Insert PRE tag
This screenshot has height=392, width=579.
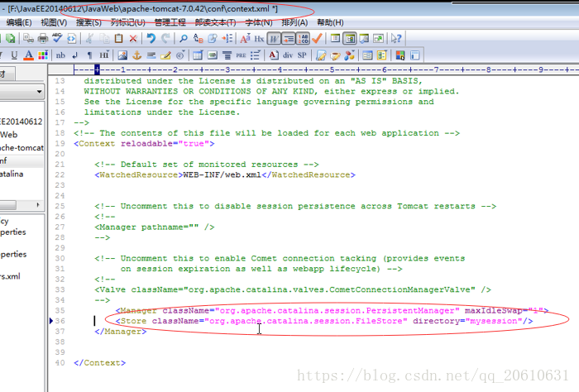pyautogui.click(x=241, y=55)
